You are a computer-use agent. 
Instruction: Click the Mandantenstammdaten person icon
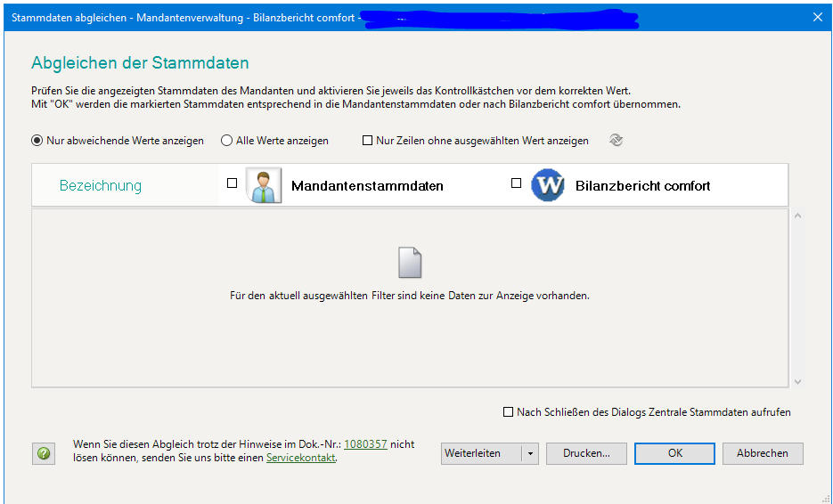pos(264,185)
